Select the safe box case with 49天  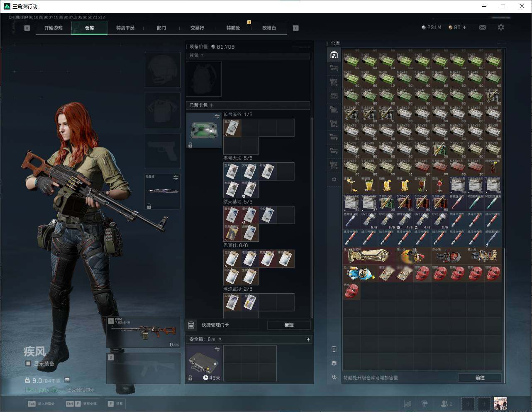point(204,363)
